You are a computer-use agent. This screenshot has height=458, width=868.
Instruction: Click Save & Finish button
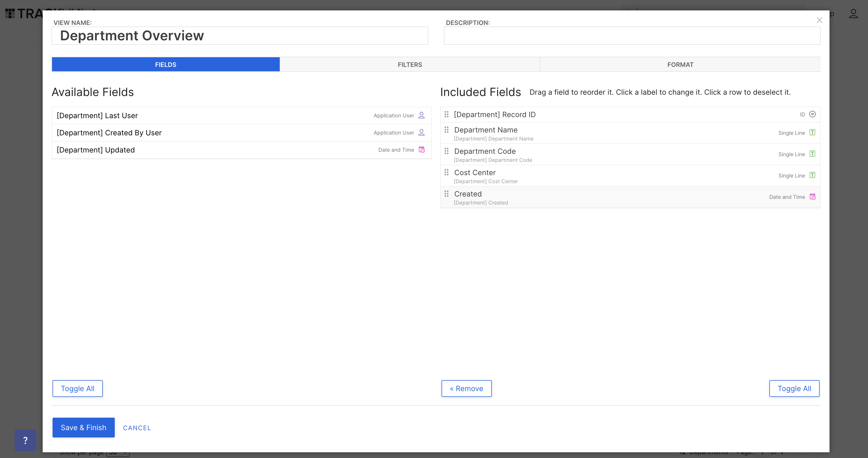pyautogui.click(x=84, y=427)
